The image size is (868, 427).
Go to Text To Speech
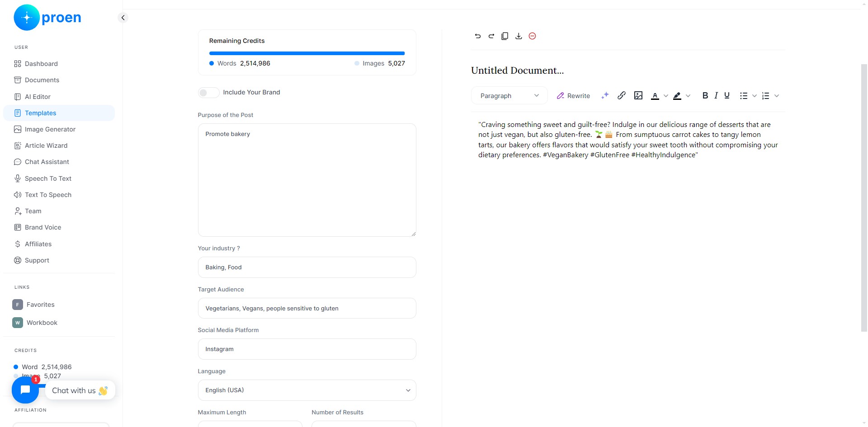[59, 195]
